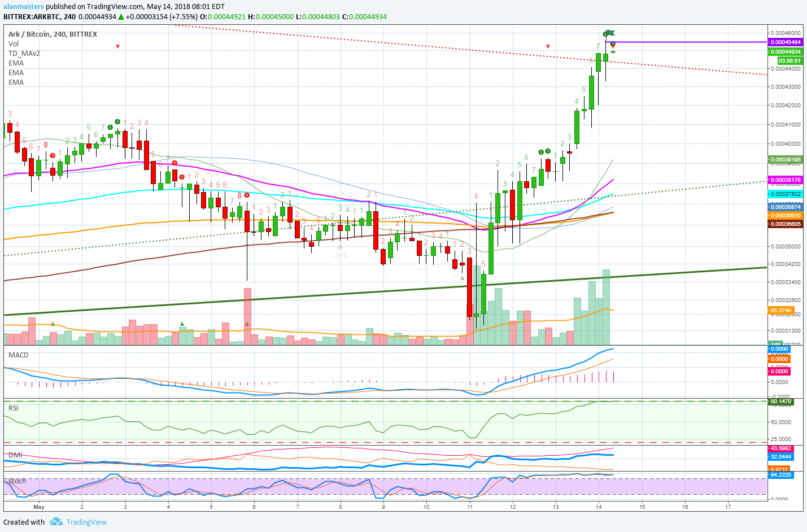The height and width of the screenshot is (532, 807).
Task: Click the blue 0.00036874 value label
Action: [x=786, y=207]
